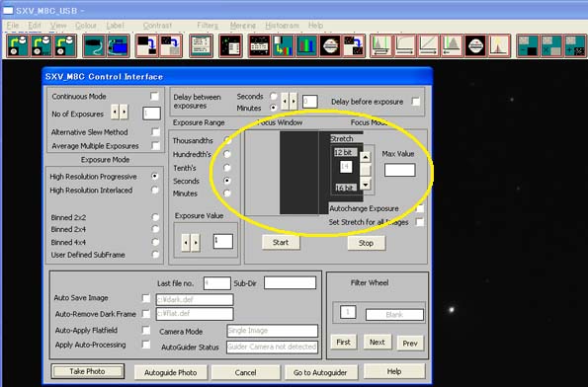
Task: Click the histogram with green limit lines icon
Action: coord(381,45)
